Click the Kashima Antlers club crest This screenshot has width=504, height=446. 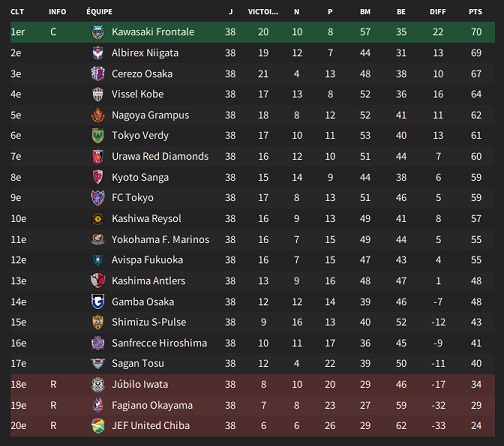98,281
